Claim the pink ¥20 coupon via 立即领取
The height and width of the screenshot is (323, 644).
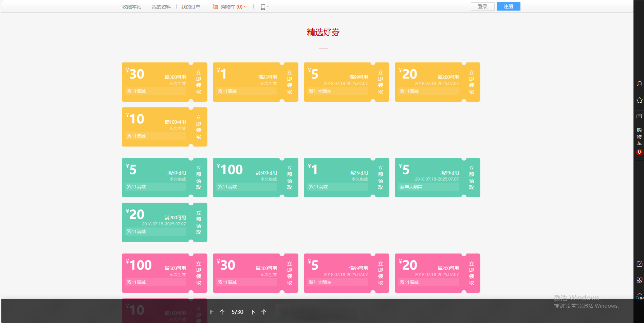pyautogui.click(x=472, y=273)
